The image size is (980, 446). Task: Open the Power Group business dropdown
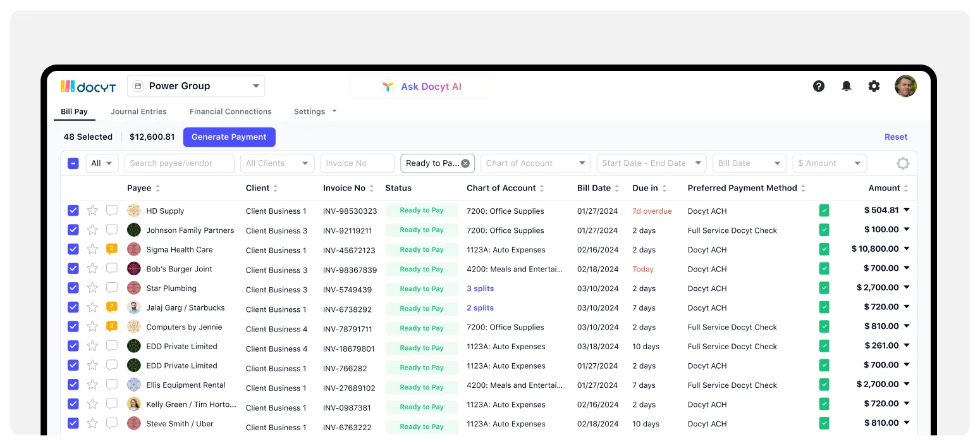click(x=196, y=86)
